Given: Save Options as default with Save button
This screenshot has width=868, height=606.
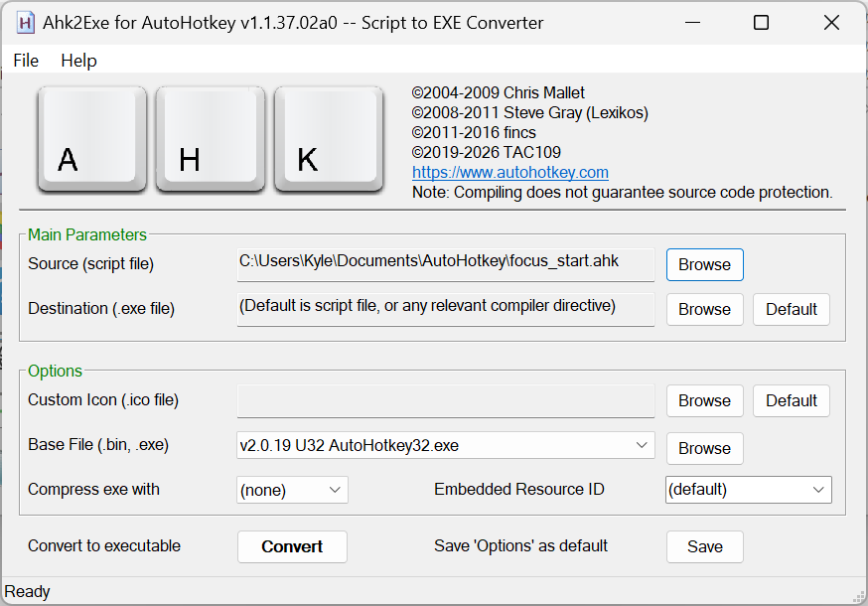Looking at the screenshot, I should [704, 546].
